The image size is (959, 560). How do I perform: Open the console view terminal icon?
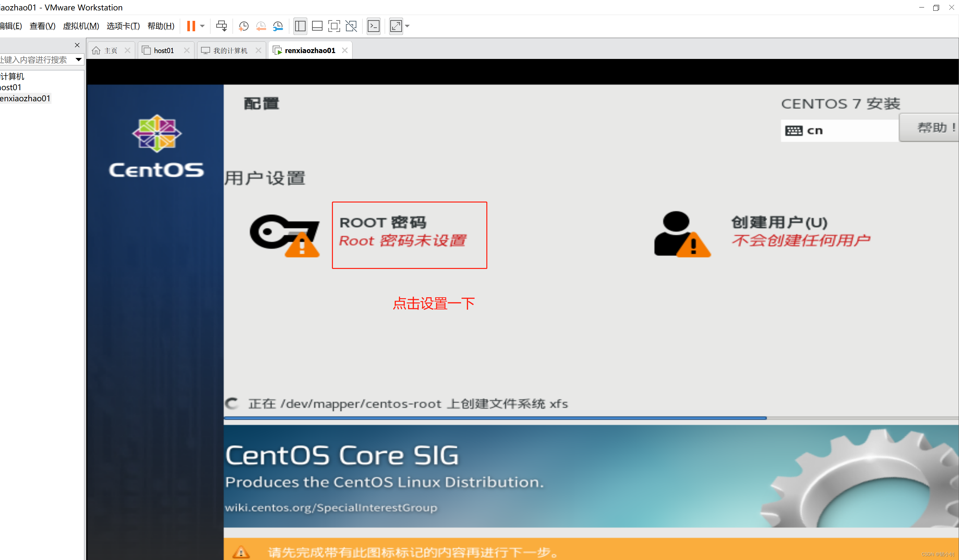click(x=373, y=26)
